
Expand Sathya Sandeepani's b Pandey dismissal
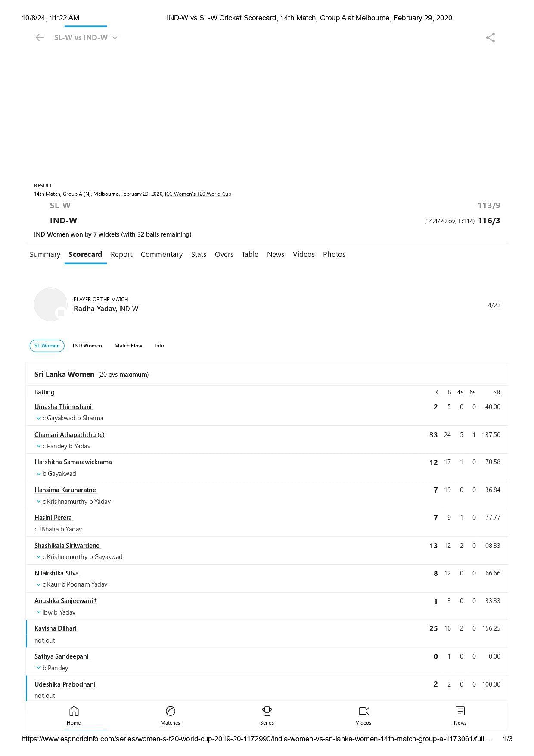(x=39, y=668)
